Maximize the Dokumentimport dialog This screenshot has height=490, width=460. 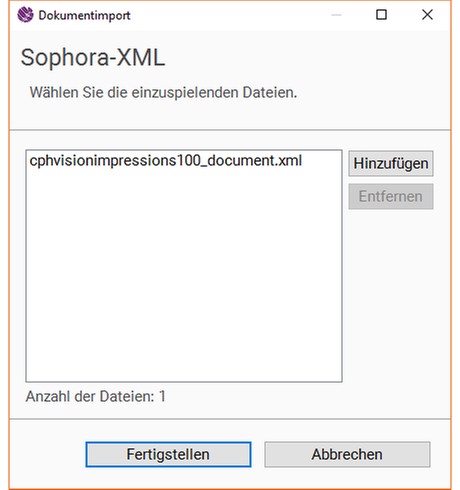click(x=381, y=15)
